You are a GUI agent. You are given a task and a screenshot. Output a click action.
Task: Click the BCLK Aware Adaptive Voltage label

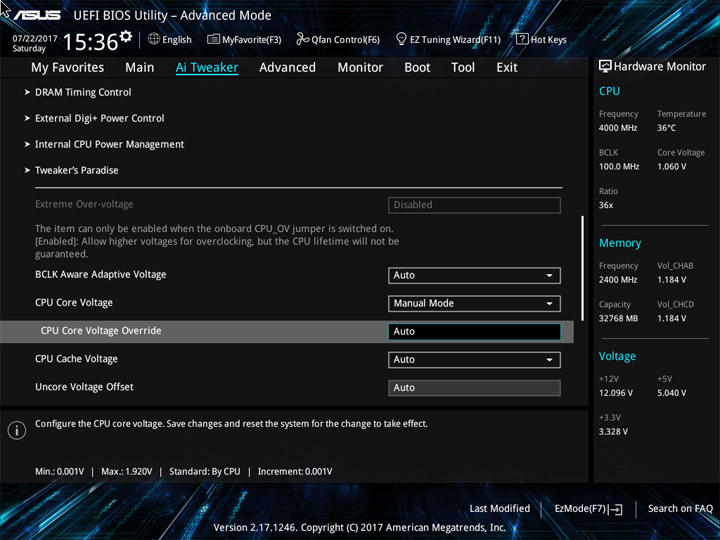point(101,275)
